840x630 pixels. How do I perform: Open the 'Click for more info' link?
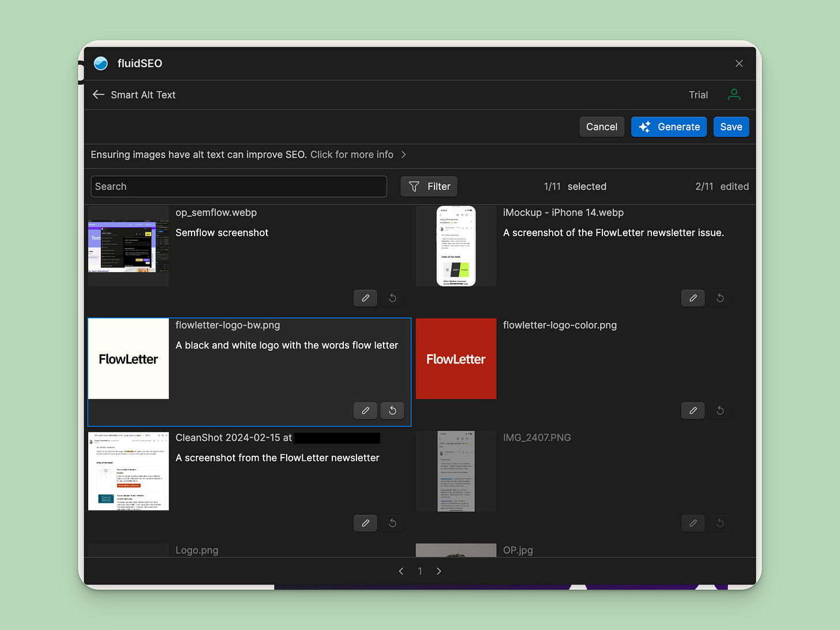pos(352,155)
